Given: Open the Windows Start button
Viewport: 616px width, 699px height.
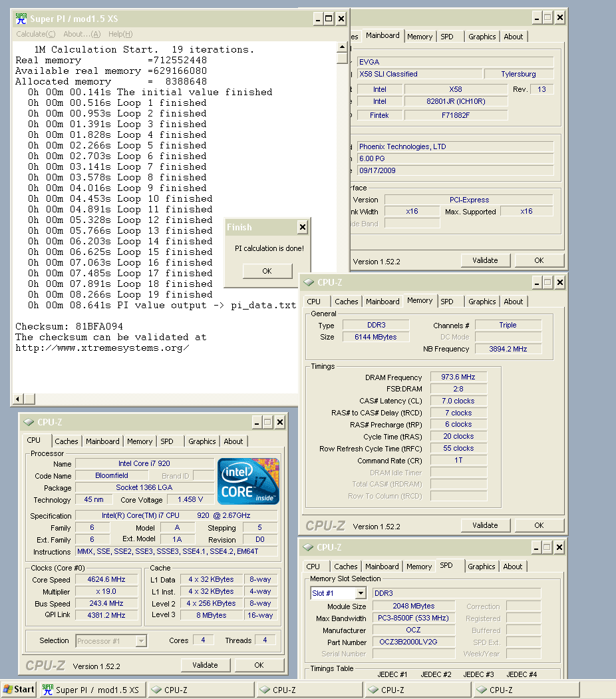Looking at the screenshot, I should [18, 690].
